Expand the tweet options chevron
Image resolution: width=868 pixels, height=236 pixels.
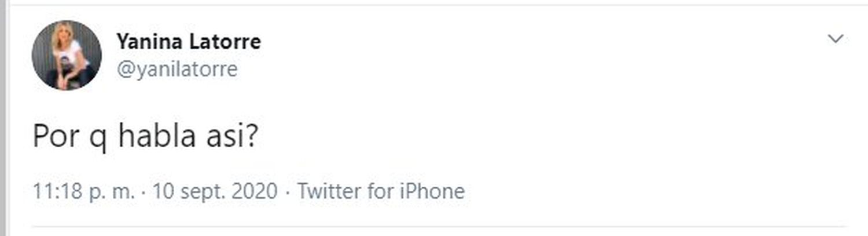(x=836, y=39)
